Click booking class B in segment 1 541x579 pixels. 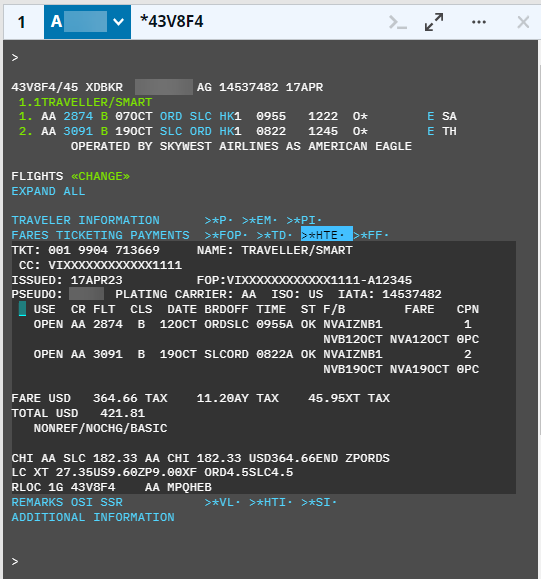tap(105, 117)
